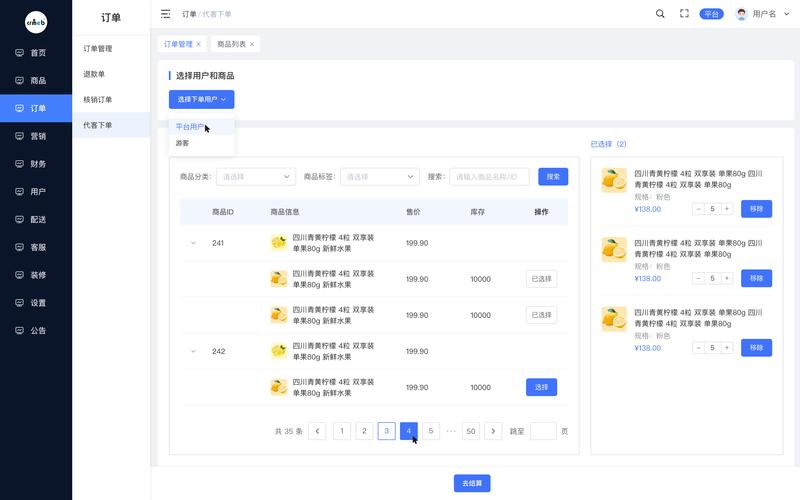Open the 商品标签 select dropdown
This screenshot has width=800, height=500.
[x=379, y=176]
